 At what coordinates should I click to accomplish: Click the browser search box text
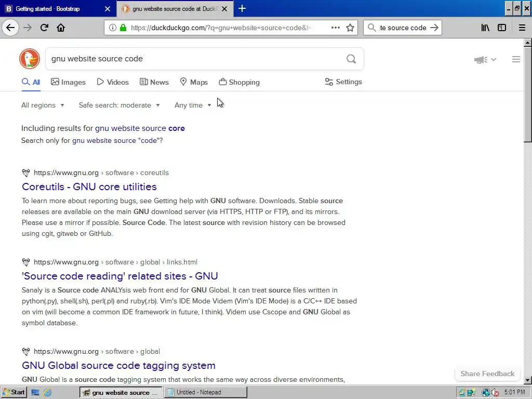(x=403, y=28)
